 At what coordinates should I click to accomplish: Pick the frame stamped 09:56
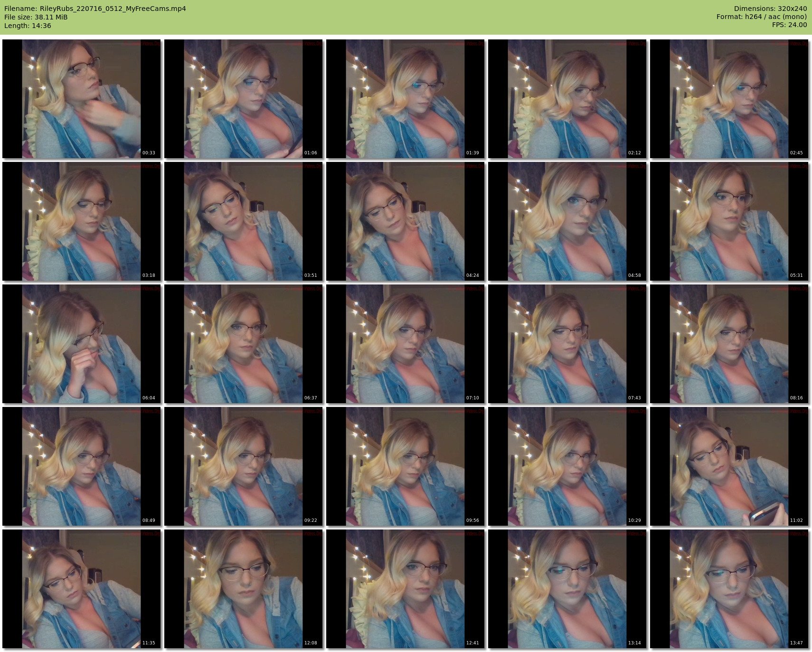[406, 466]
